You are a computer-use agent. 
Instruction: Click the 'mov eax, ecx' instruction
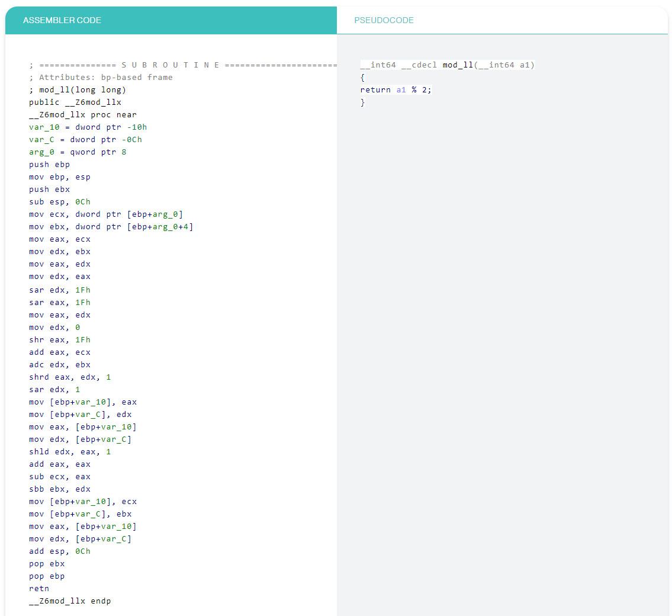point(60,239)
